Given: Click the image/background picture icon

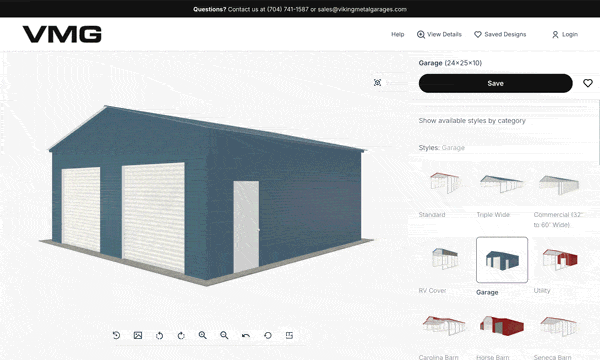Looking at the screenshot, I should [138, 336].
